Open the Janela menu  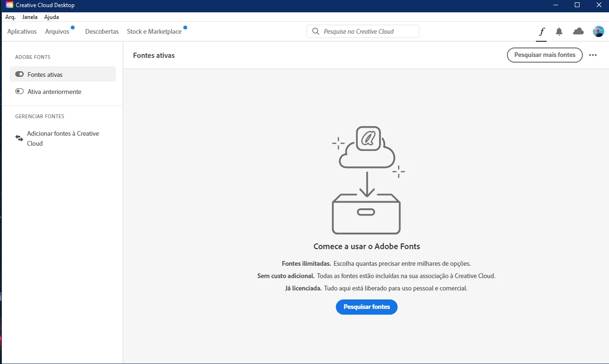[x=30, y=17]
